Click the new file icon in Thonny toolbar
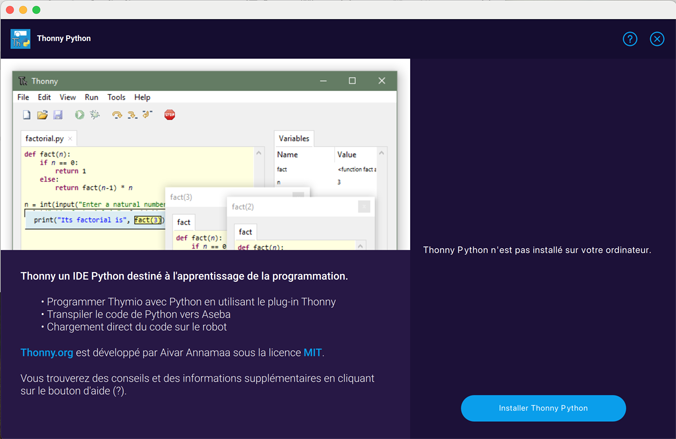 27,115
